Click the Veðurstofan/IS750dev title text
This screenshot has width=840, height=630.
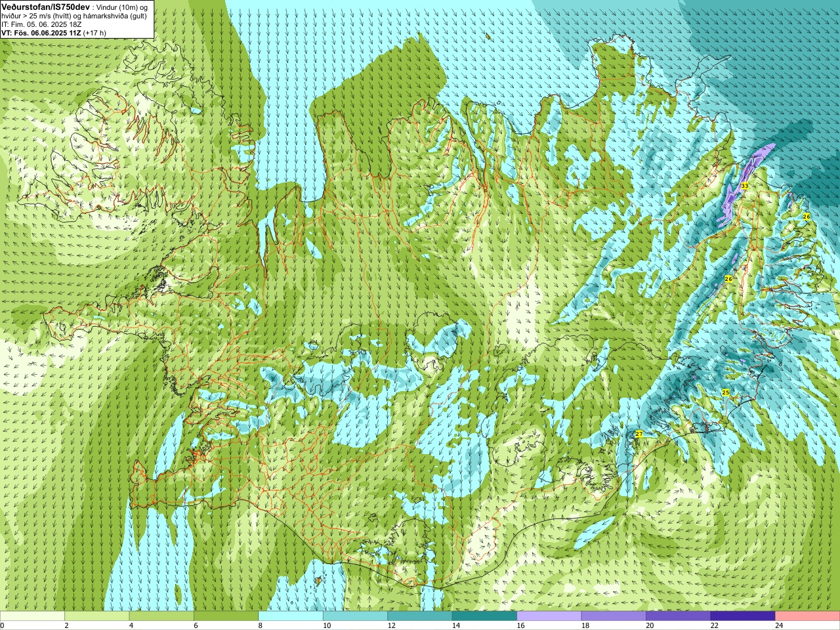[46, 7]
